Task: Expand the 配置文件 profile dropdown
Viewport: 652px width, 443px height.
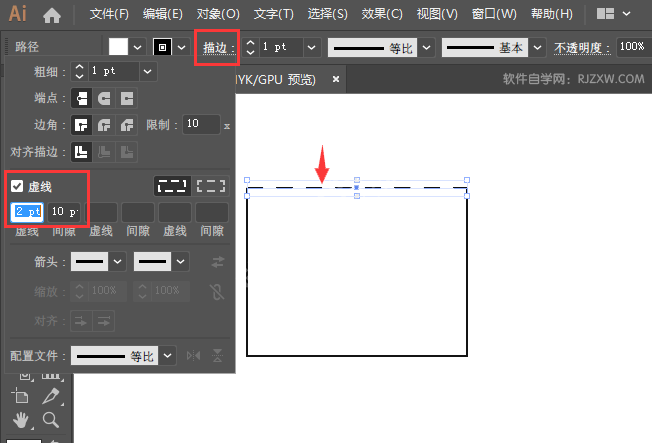Action: [168, 356]
